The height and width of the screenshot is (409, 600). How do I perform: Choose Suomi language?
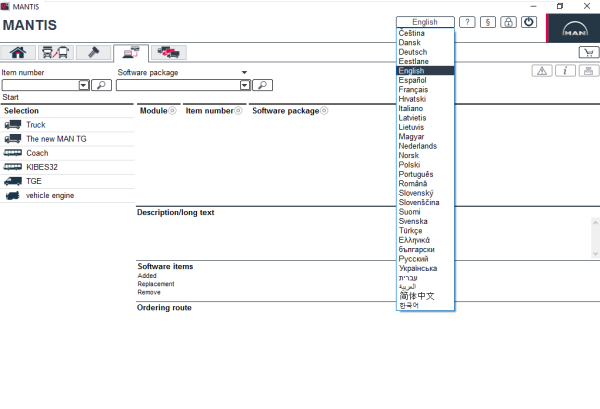(x=425, y=212)
